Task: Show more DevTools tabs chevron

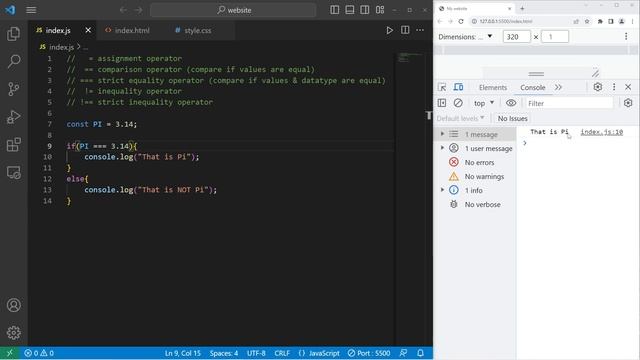Action: 558,87
